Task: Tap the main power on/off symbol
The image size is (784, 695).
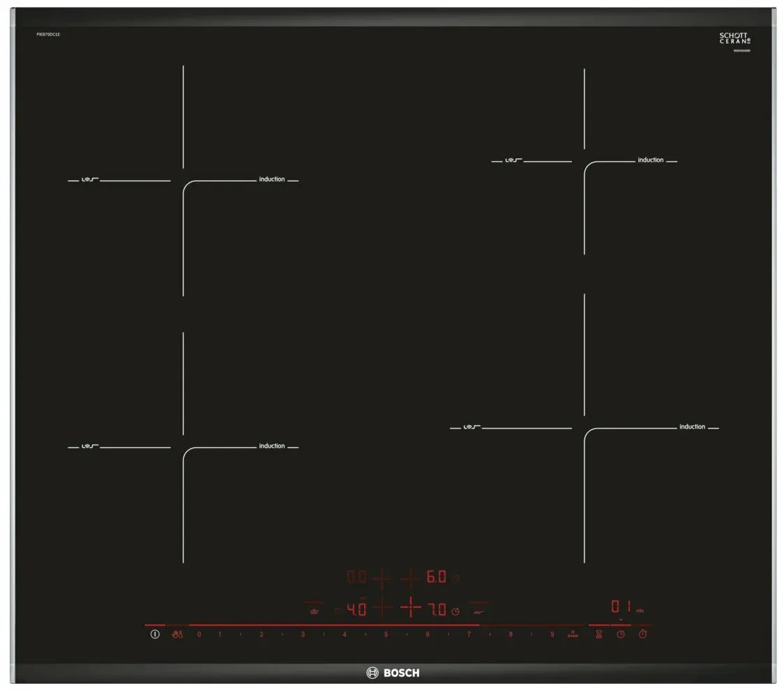Action: pos(155,634)
